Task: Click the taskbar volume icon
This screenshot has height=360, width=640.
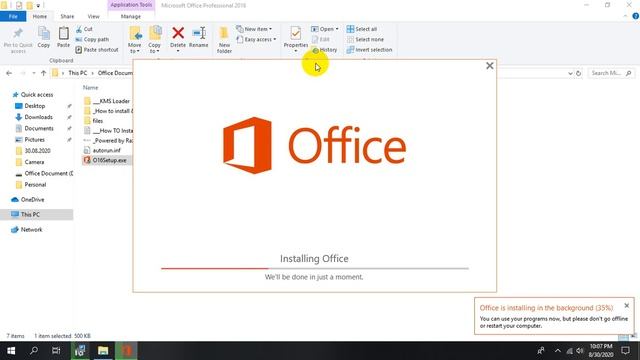Action: [x=580, y=351]
